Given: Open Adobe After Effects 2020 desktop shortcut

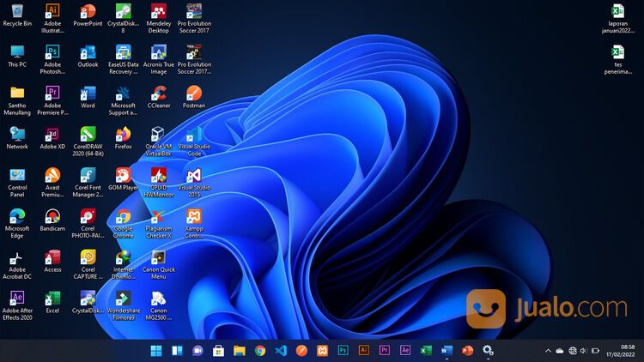Looking at the screenshot, I should pos(17,305).
